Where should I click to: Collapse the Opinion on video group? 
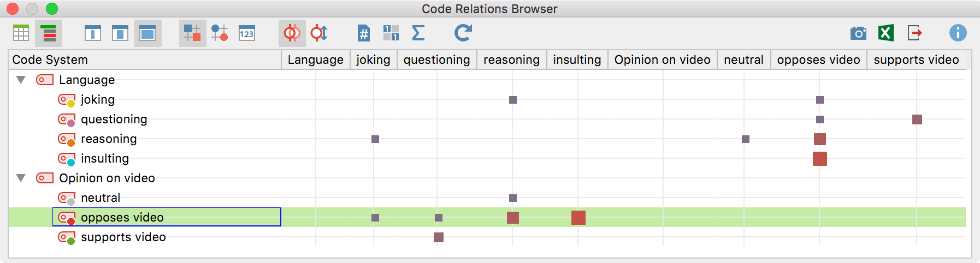[x=21, y=178]
